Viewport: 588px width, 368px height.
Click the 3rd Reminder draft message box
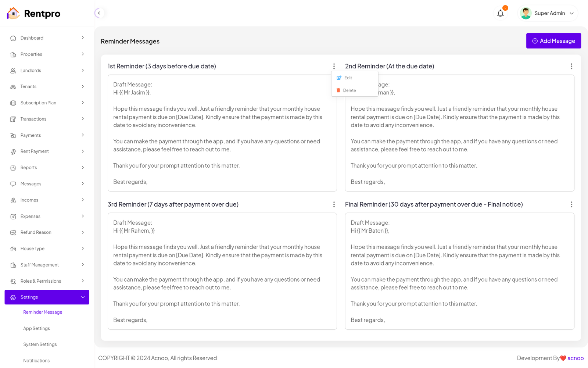click(222, 271)
